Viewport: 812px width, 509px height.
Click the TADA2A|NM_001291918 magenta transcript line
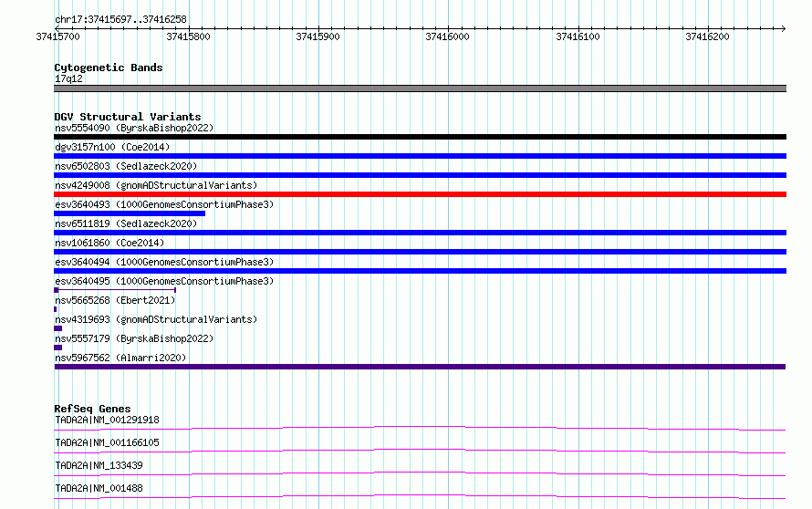[420, 428]
